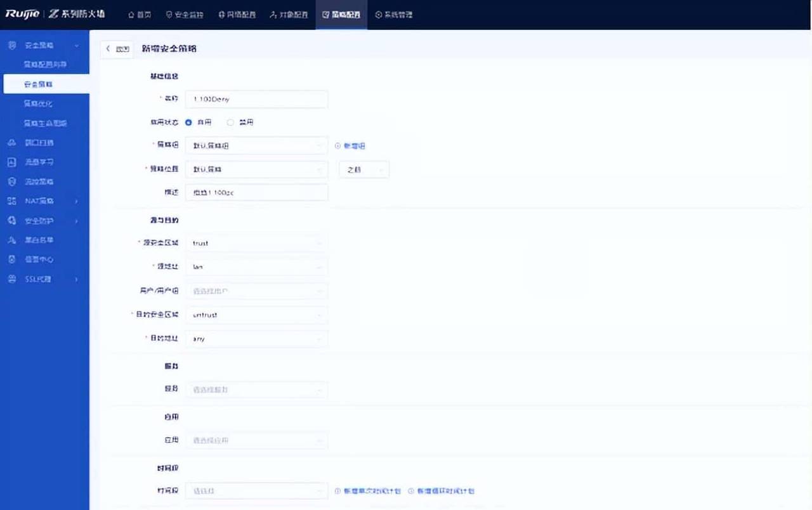The width and height of the screenshot is (812, 510).
Task: Click the 对象配置 icon in the top bar
Action: point(273,15)
